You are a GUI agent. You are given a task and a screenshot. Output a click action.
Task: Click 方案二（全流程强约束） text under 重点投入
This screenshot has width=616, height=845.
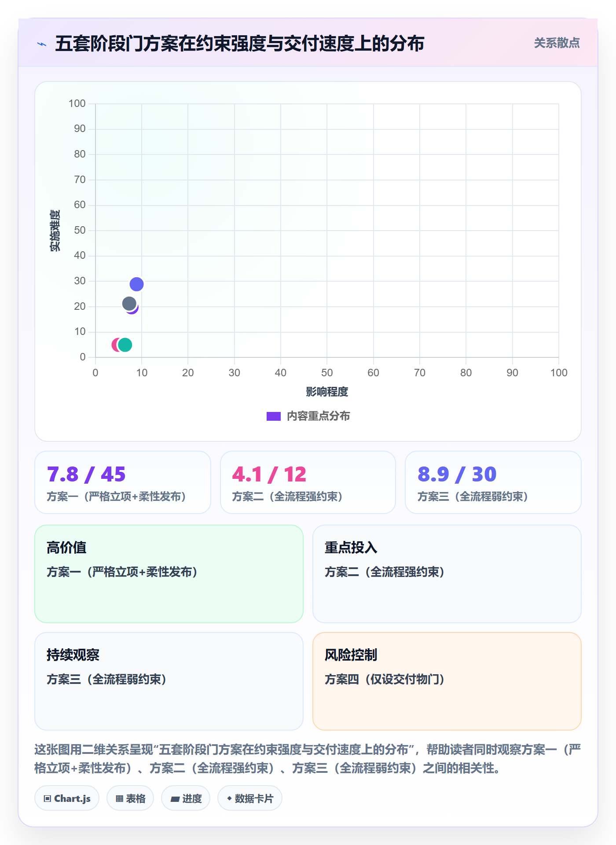coord(385,572)
